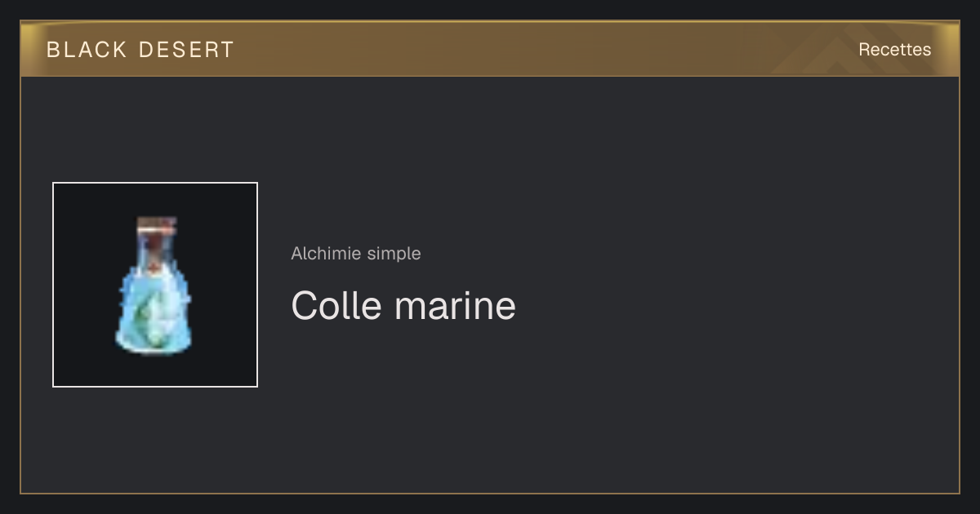The height and width of the screenshot is (514, 980).
Task: Click the empty dark card area right of the title
Action: (735, 306)
